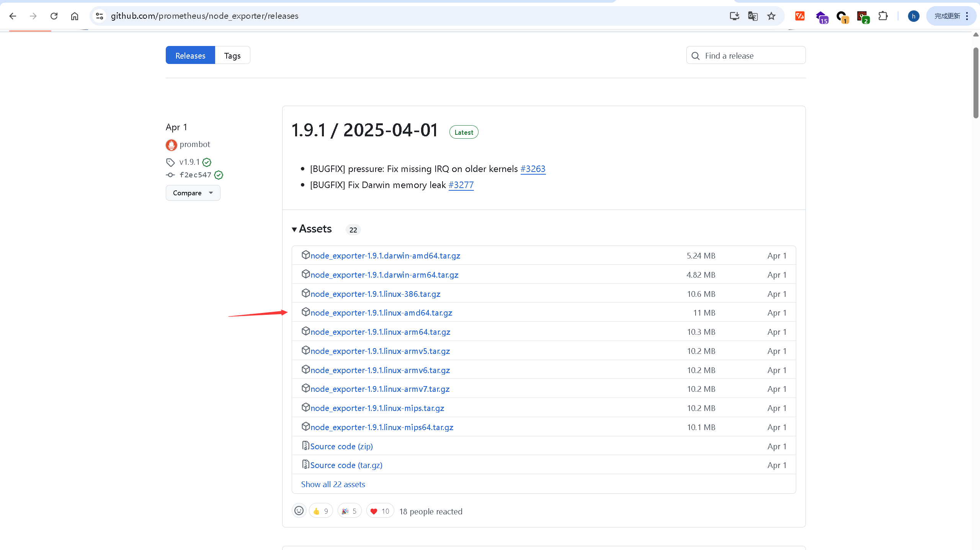
Task: Download node_exporter linux-amd64 tar.gz
Action: (x=381, y=313)
